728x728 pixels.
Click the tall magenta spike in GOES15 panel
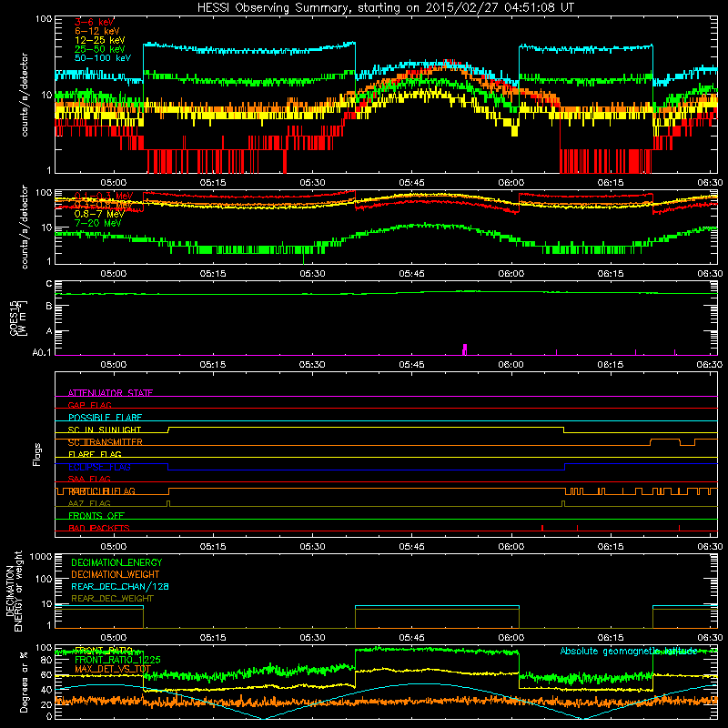click(x=465, y=349)
